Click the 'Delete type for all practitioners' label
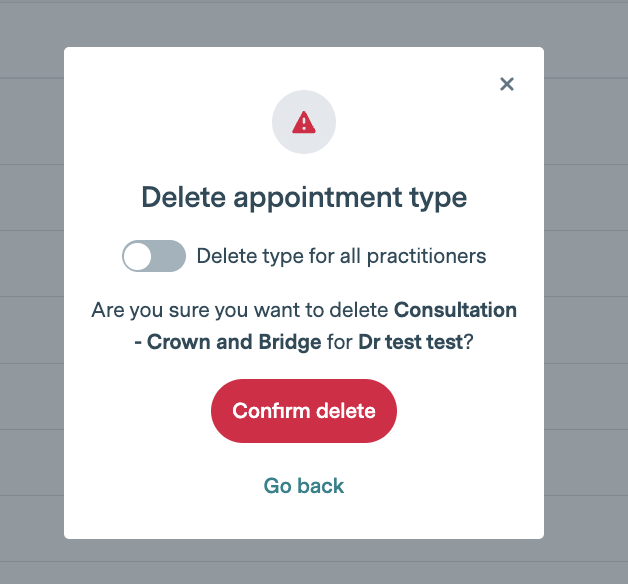The image size is (628, 584). pos(341,256)
